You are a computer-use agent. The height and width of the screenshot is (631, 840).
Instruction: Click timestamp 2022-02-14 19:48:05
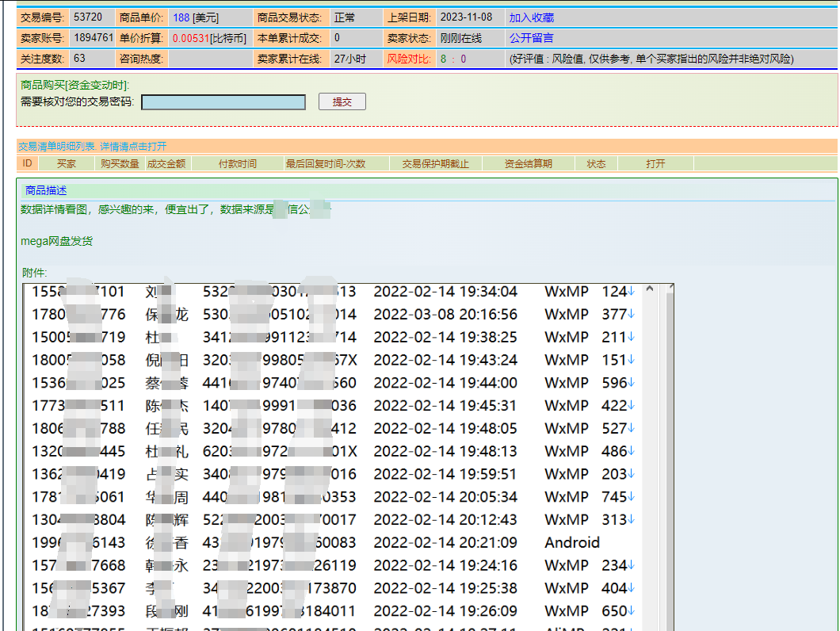coord(445,428)
